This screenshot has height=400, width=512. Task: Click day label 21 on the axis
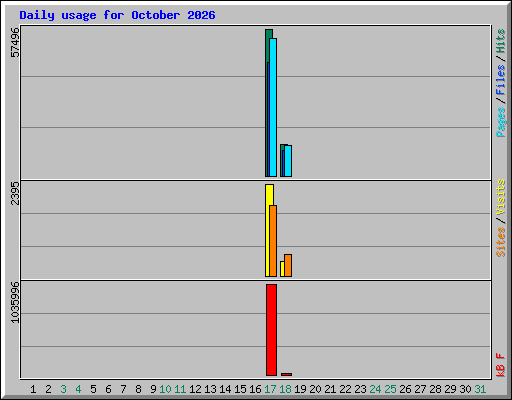(x=330, y=389)
